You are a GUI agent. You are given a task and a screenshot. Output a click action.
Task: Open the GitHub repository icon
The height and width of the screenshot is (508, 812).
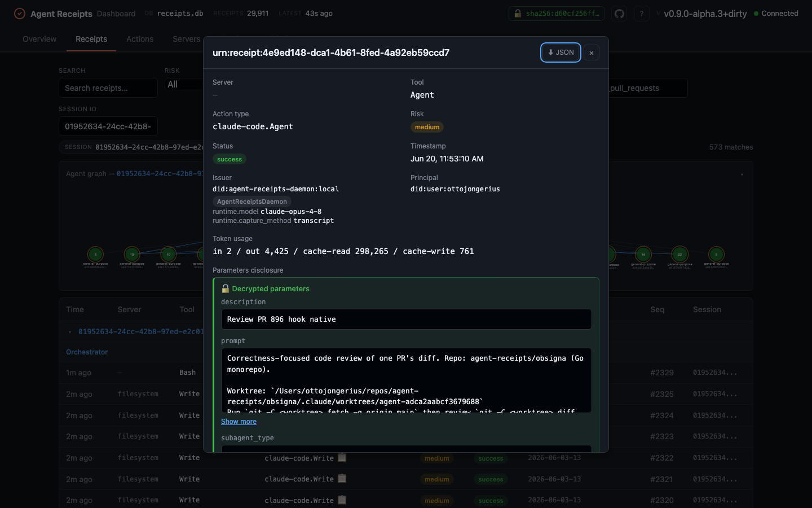pyautogui.click(x=620, y=14)
